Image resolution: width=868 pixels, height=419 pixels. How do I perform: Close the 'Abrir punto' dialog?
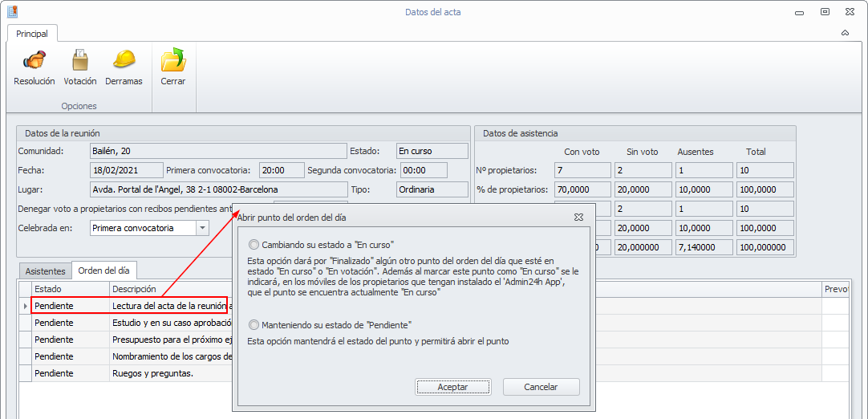tap(579, 217)
